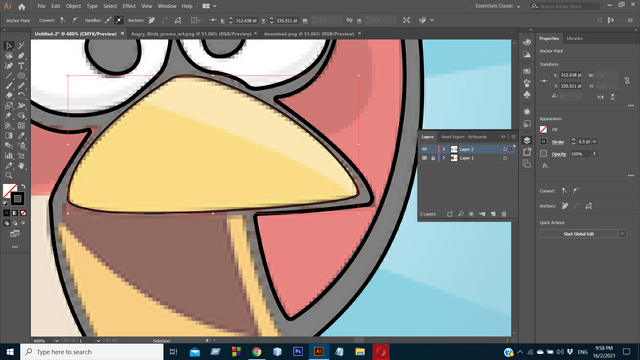Expand Layer 1 contents arrow
Image resolution: width=640 pixels, height=360 pixels.
click(444, 158)
